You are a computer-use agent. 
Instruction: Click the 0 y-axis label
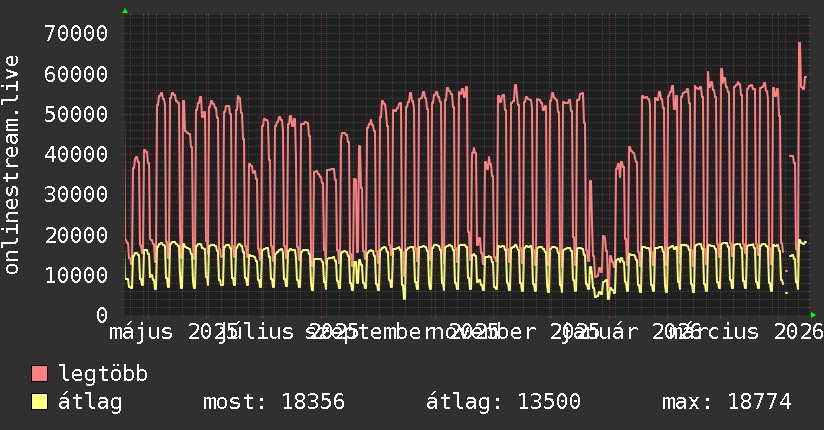[x=102, y=315]
